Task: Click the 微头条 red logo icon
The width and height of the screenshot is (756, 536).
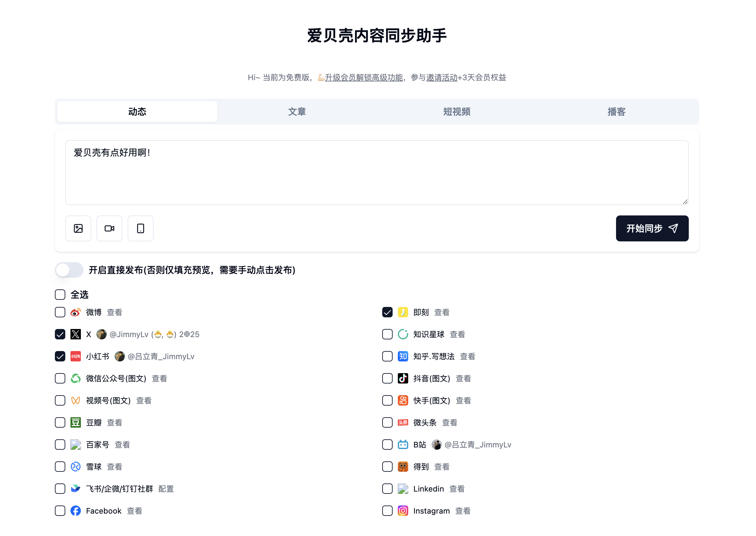Action: coord(403,423)
